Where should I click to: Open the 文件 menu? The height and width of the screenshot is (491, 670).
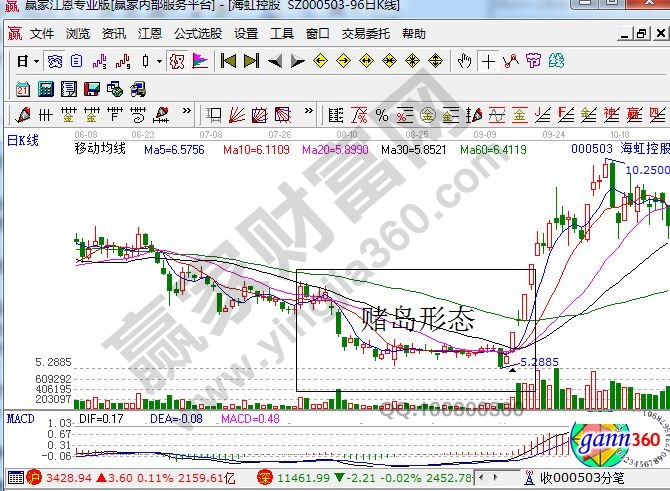pos(42,33)
